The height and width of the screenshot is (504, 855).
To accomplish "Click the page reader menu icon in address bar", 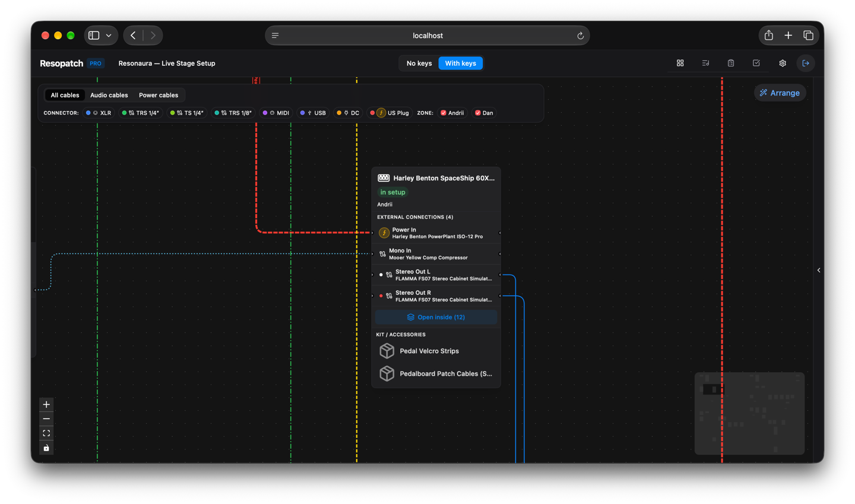I will click(x=275, y=36).
